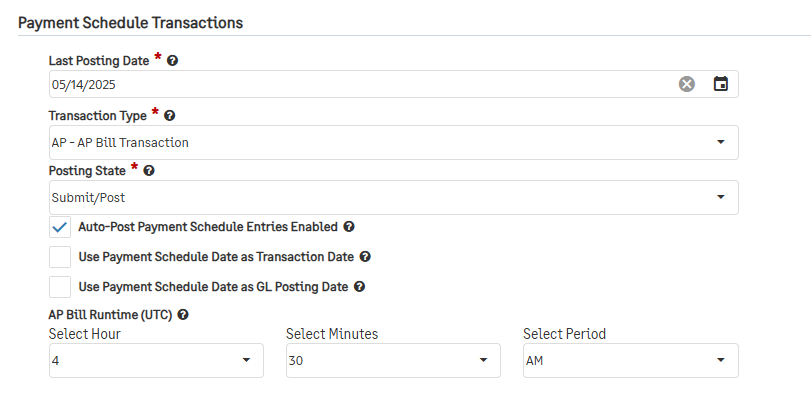811x413 pixels.
Task: Expand the Select Period AM dropdown
Action: (x=630, y=360)
